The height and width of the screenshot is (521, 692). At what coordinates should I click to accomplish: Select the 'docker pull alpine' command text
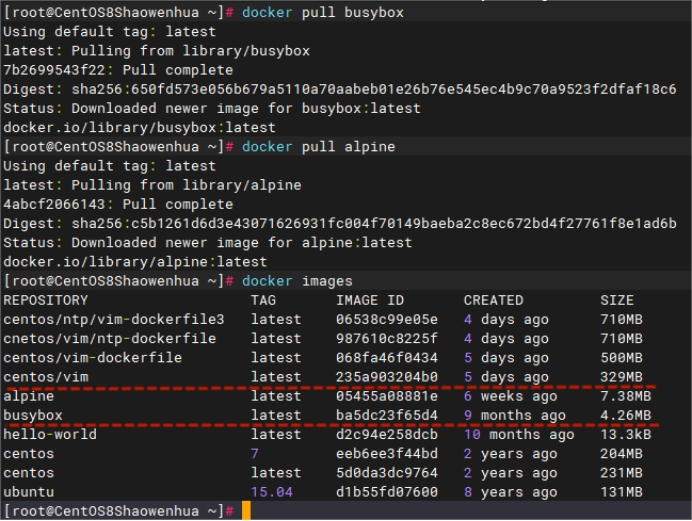[318, 146]
